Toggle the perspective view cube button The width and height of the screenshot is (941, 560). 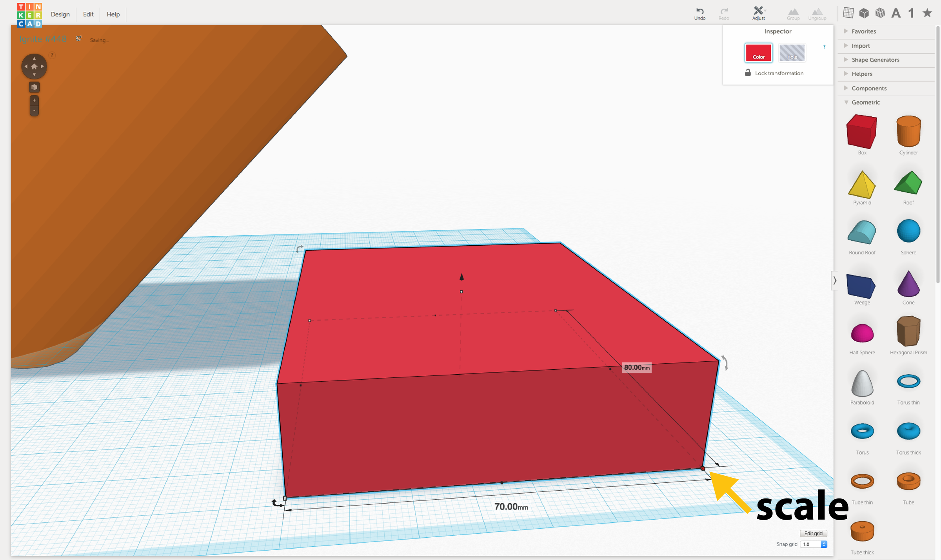(x=34, y=87)
